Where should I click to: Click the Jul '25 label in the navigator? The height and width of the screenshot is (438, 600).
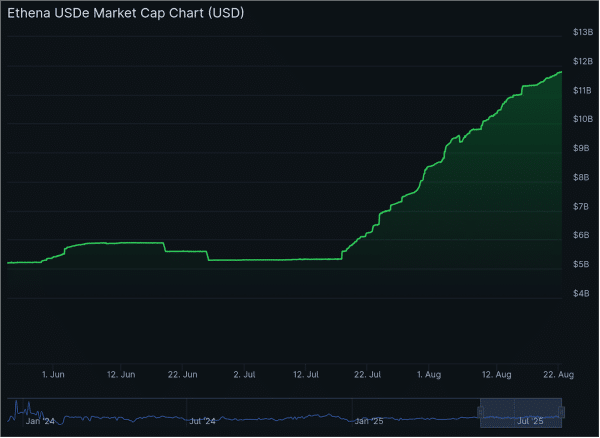[530, 422]
